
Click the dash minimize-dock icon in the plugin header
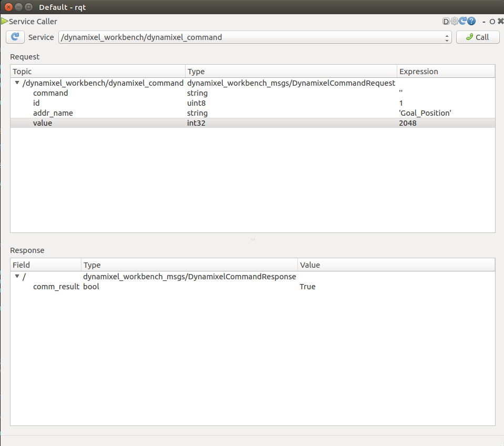(484, 22)
